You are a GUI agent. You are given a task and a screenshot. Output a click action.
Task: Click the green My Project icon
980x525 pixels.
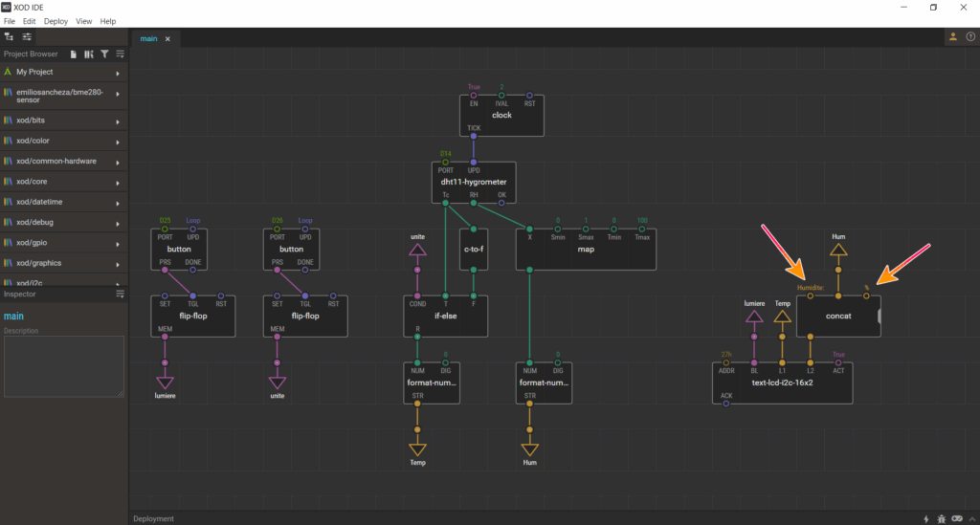pyautogui.click(x=8, y=72)
